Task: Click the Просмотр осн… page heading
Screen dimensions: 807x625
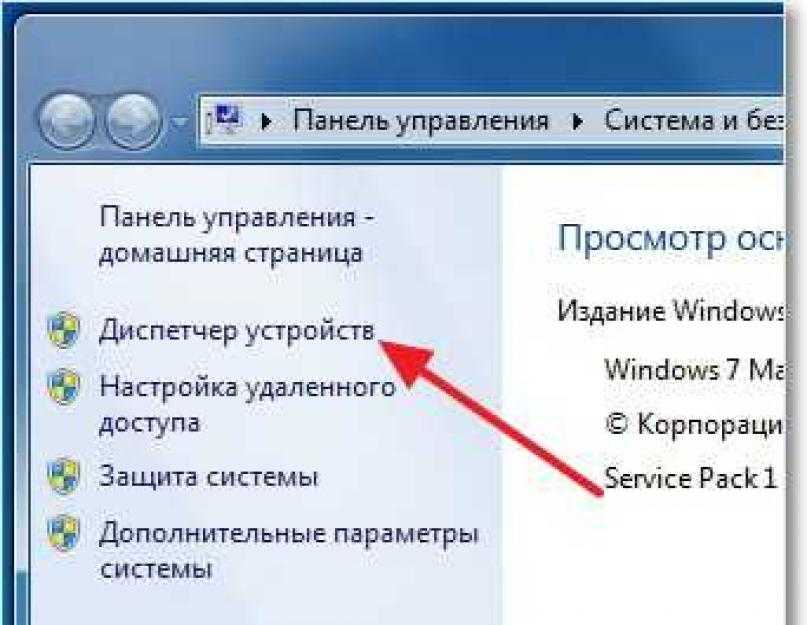Action: click(x=671, y=239)
